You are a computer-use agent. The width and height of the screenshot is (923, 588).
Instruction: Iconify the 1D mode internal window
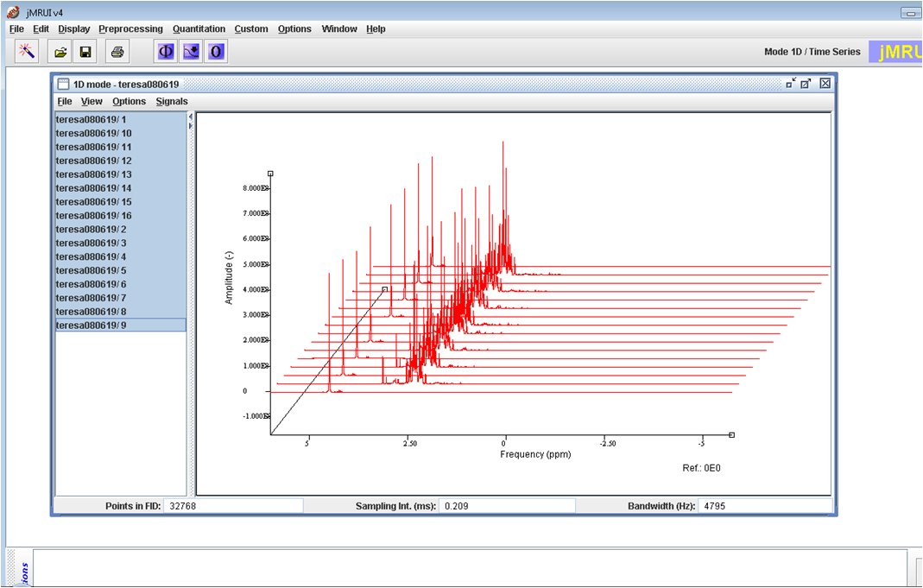pyautogui.click(x=790, y=83)
